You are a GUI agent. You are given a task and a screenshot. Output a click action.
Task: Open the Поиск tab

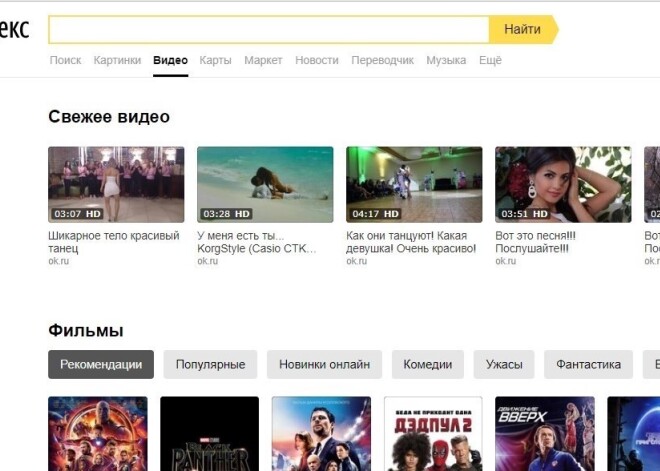click(x=65, y=60)
